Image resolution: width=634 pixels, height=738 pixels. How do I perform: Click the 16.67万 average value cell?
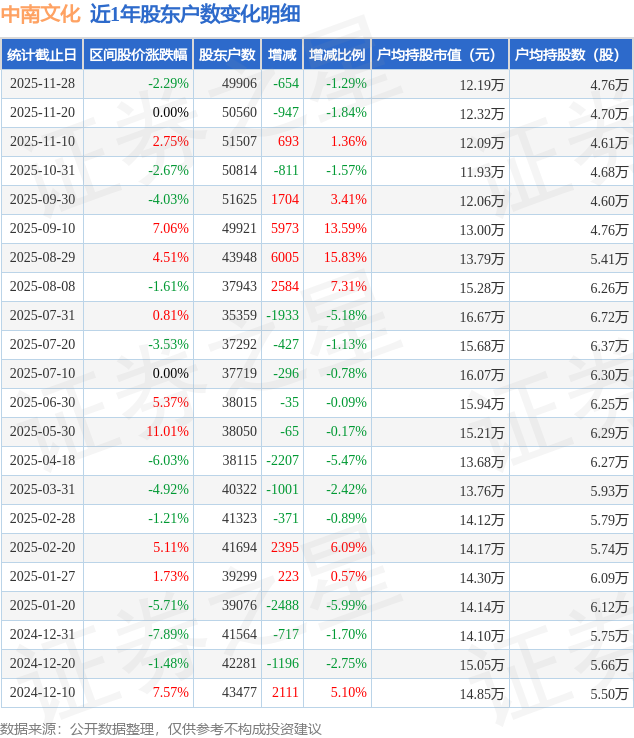(x=482, y=316)
